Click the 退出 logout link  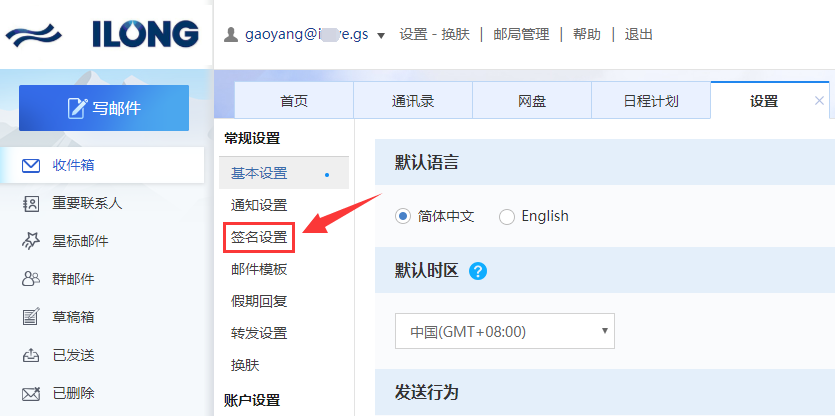click(x=638, y=34)
